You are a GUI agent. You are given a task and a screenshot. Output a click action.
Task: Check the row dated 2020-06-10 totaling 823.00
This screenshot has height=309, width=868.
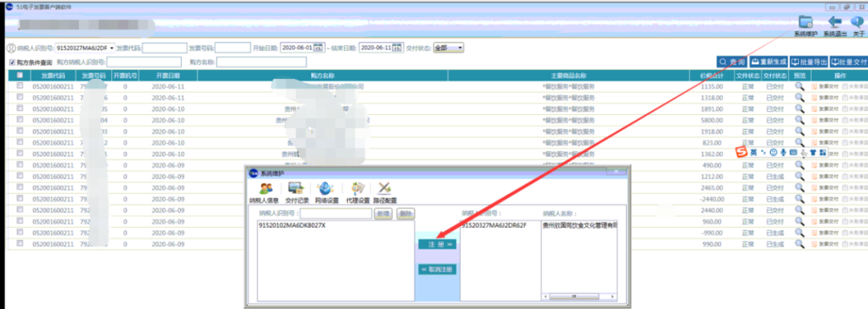[20, 142]
